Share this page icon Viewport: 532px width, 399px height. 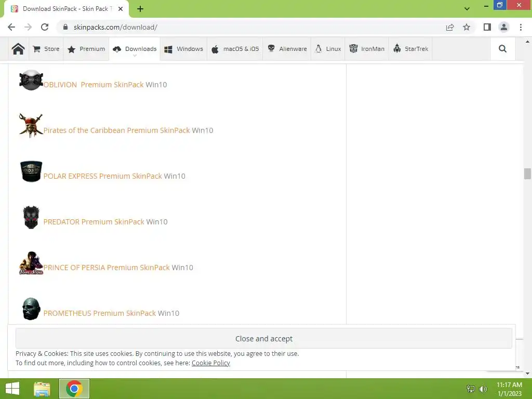click(x=450, y=27)
